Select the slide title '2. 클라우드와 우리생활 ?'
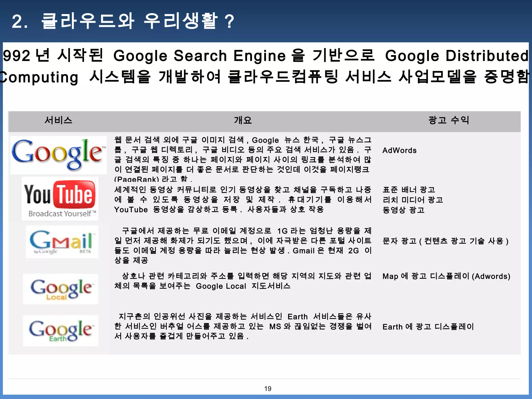Viewport: 532px width, 399px height. coord(123,21)
